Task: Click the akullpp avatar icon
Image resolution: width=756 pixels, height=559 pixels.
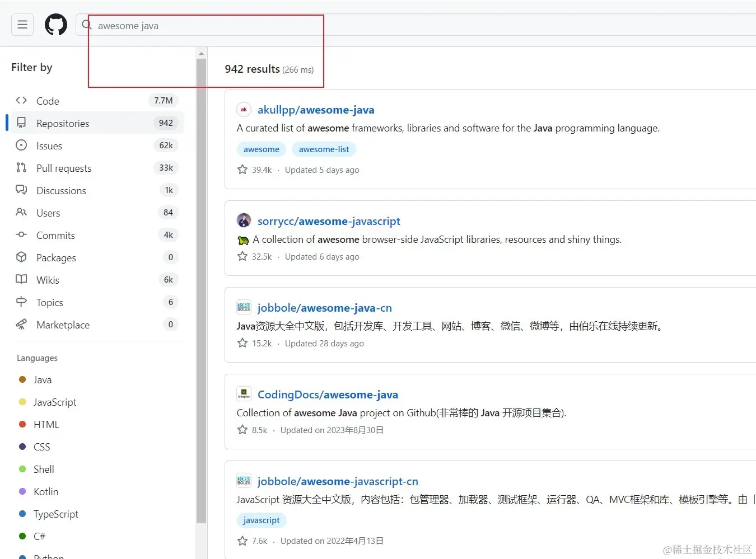Action: [x=244, y=110]
